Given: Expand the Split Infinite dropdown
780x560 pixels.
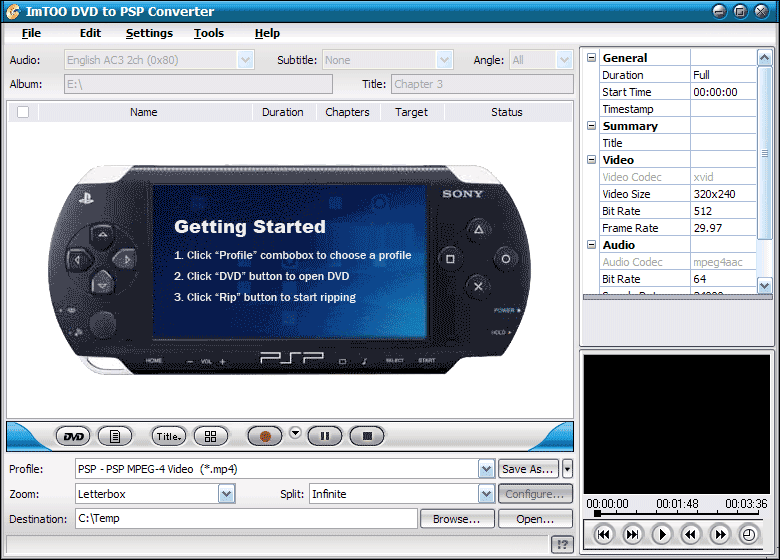Looking at the screenshot, I should click(x=486, y=494).
